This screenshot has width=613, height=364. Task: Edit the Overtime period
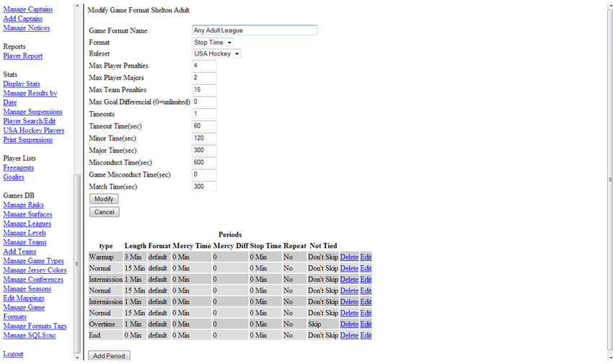click(x=366, y=324)
